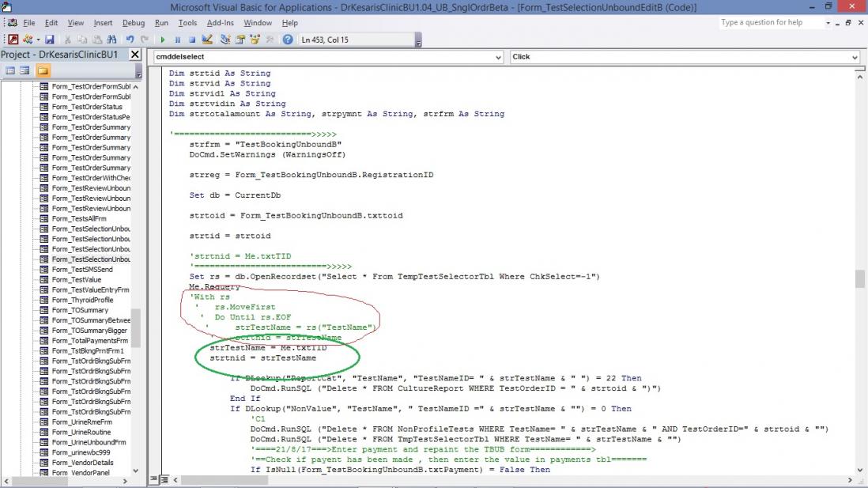
Task: Open the Window menu
Action: point(258,23)
